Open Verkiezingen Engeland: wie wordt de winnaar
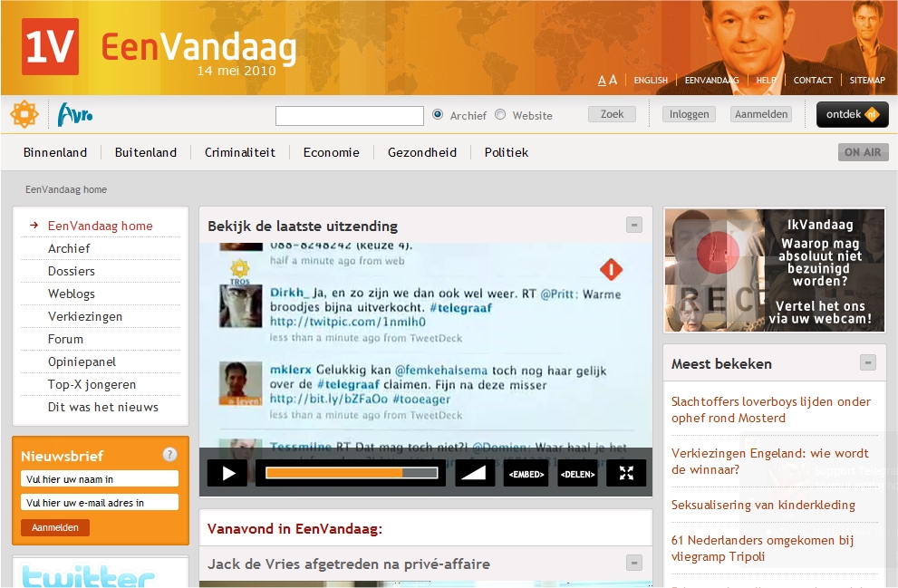The height and width of the screenshot is (588, 898). coord(769,461)
